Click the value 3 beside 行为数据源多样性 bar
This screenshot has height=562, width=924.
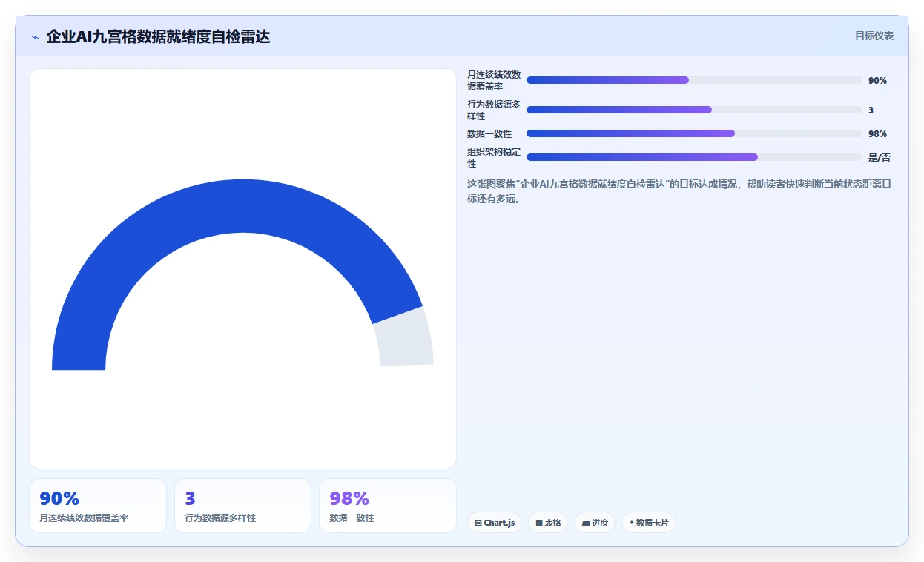(x=871, y=110)
